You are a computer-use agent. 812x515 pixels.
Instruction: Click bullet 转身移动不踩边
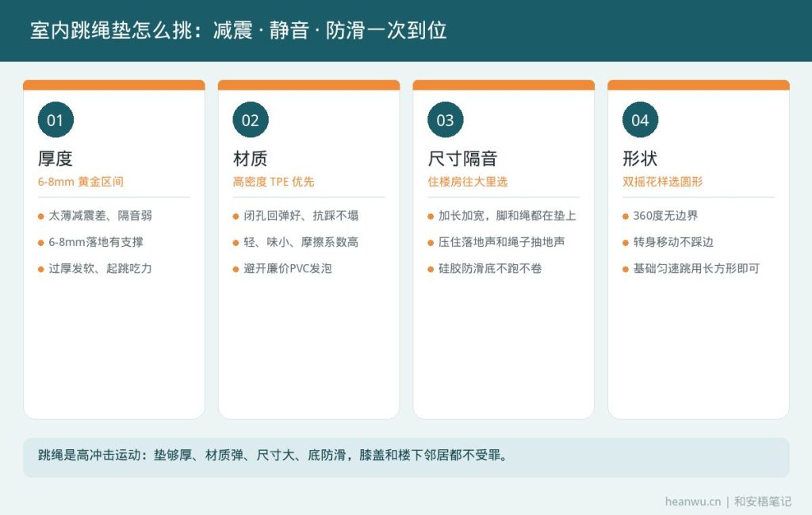pyautogui.click(x=673, y=242)
